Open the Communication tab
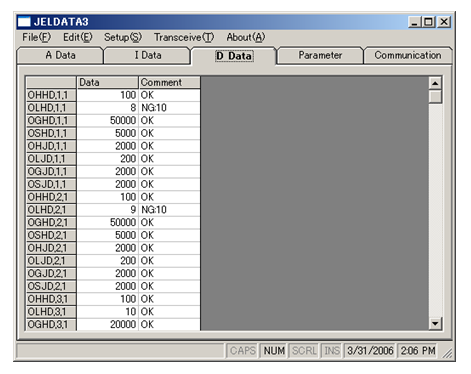This screenshot has width=471, height=374. [x=408, y=55]
